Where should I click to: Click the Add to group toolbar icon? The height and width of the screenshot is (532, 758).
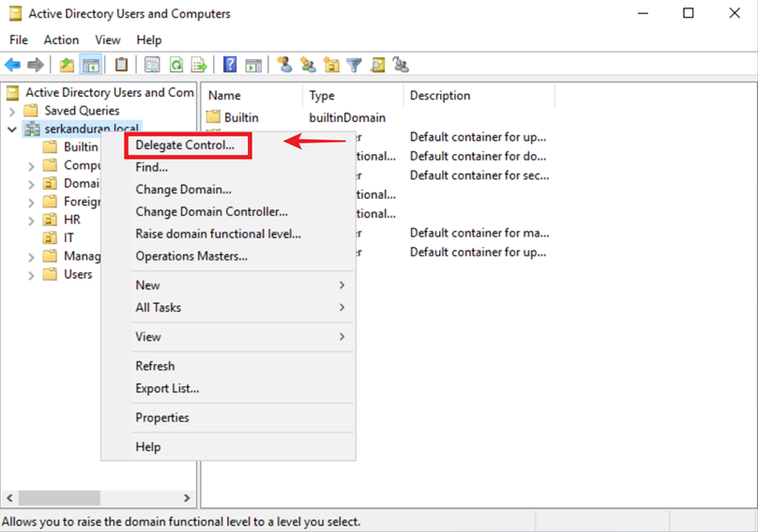click(401, 65)
